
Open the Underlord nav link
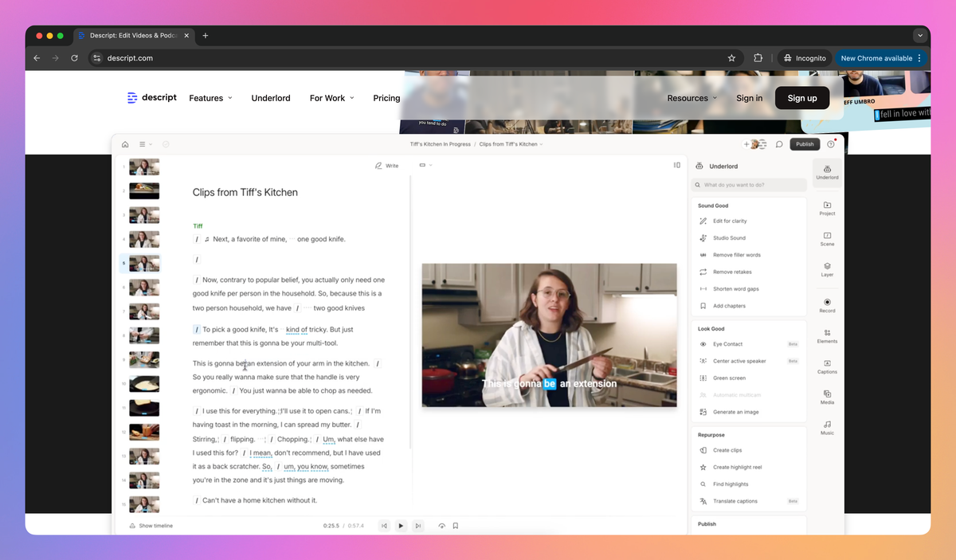point(271,98)
